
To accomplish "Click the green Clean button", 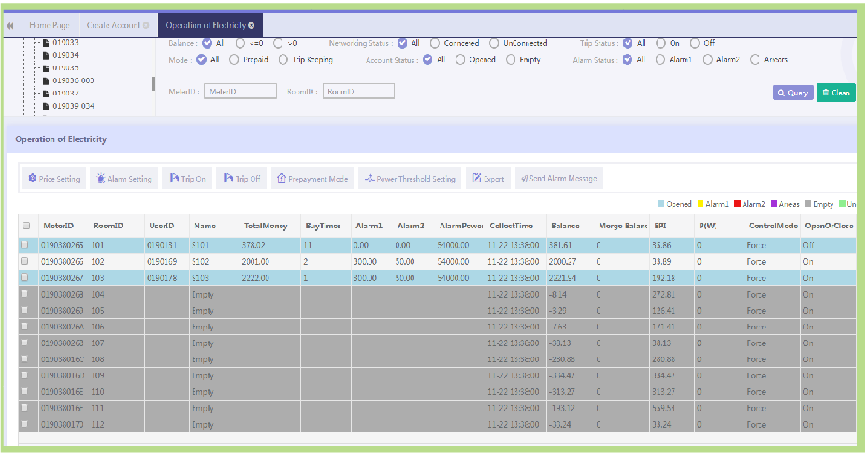I will [x=835, y=93].
